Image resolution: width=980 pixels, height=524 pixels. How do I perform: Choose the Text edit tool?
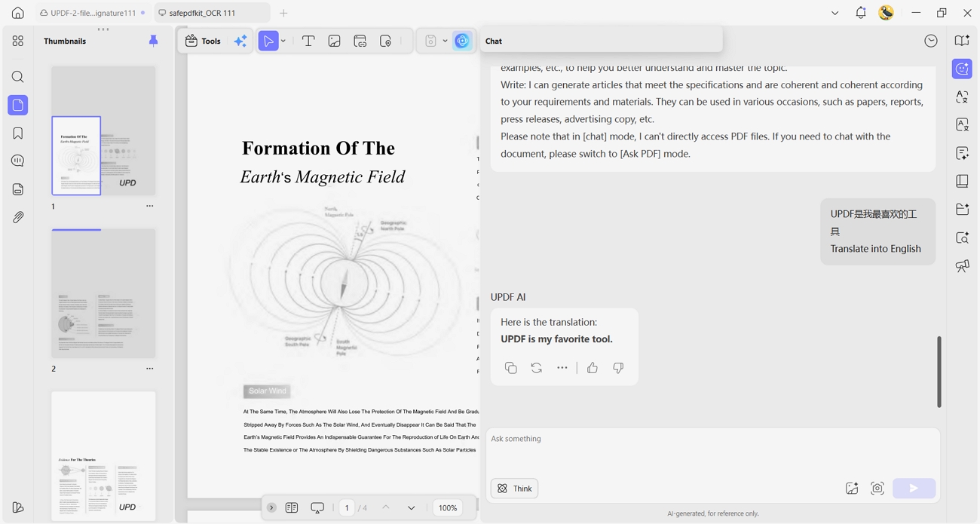point(308,41)
